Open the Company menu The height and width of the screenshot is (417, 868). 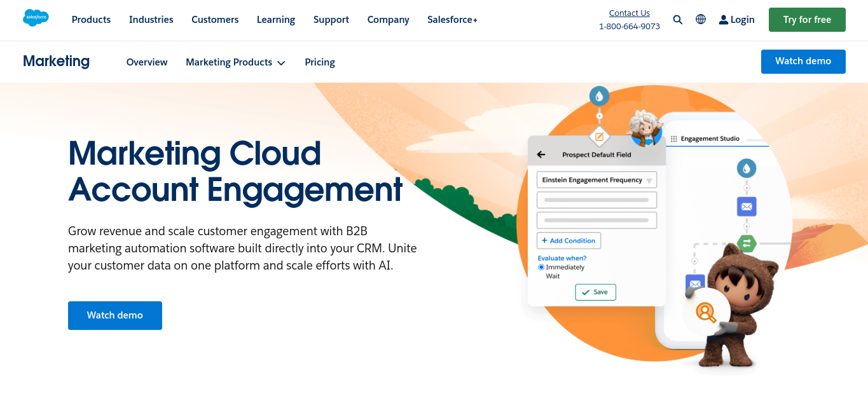point(388,20)
